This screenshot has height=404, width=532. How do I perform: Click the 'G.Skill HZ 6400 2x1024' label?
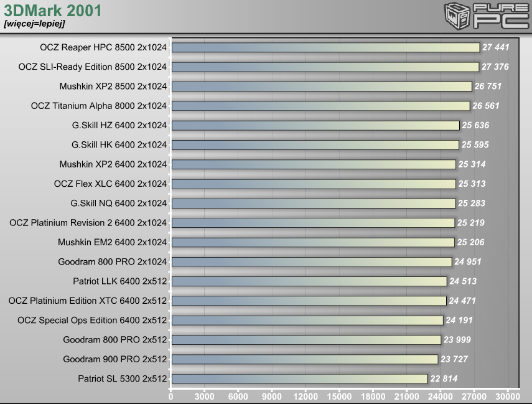119,125
